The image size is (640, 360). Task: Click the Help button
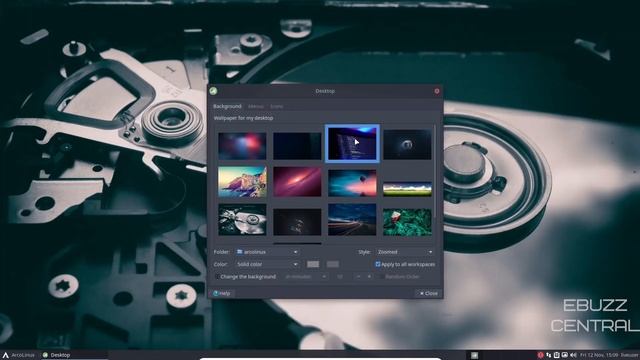coord(222,293)
